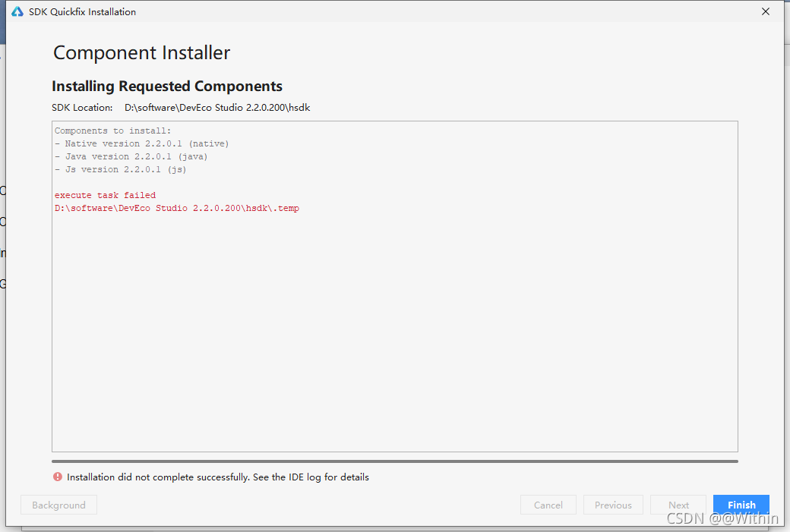The image size is (790, 532).
Task: Select 'Native version 2.2.0.1 (native)' log line
Action: tap(141, 143)
